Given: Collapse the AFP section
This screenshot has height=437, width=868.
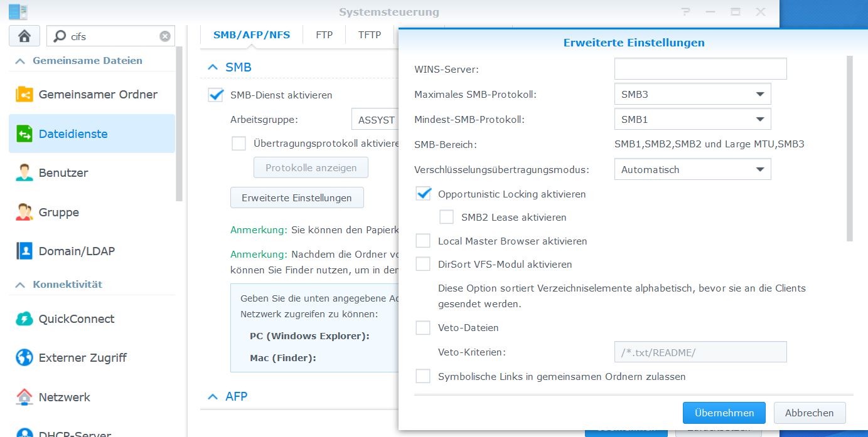Looking at the screenshot, I should (x=213, y=396).
